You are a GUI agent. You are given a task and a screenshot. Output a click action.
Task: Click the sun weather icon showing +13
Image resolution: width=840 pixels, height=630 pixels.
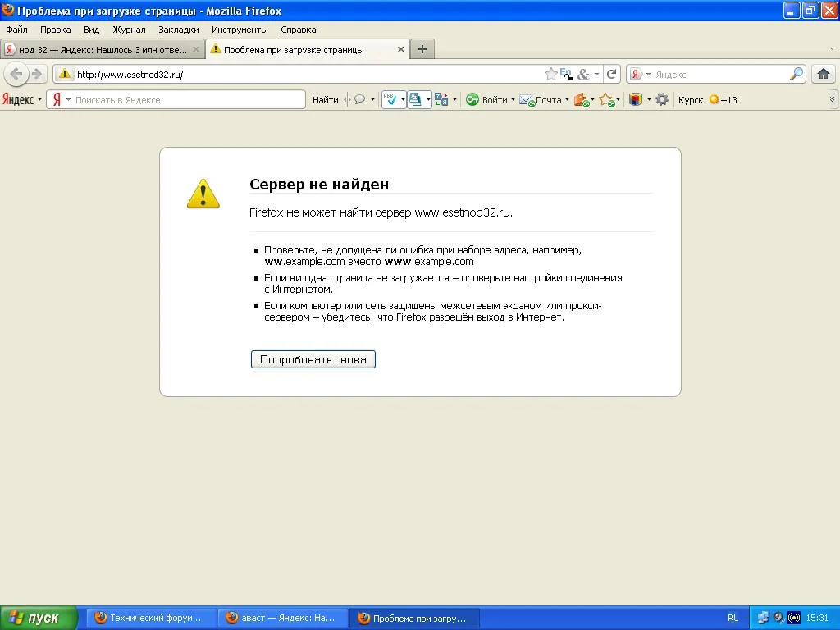click(714, 99)
